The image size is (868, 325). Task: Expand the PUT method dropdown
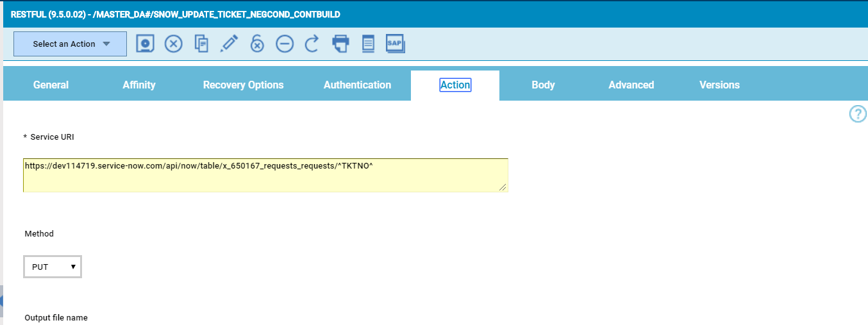click(x=53, y=267)
